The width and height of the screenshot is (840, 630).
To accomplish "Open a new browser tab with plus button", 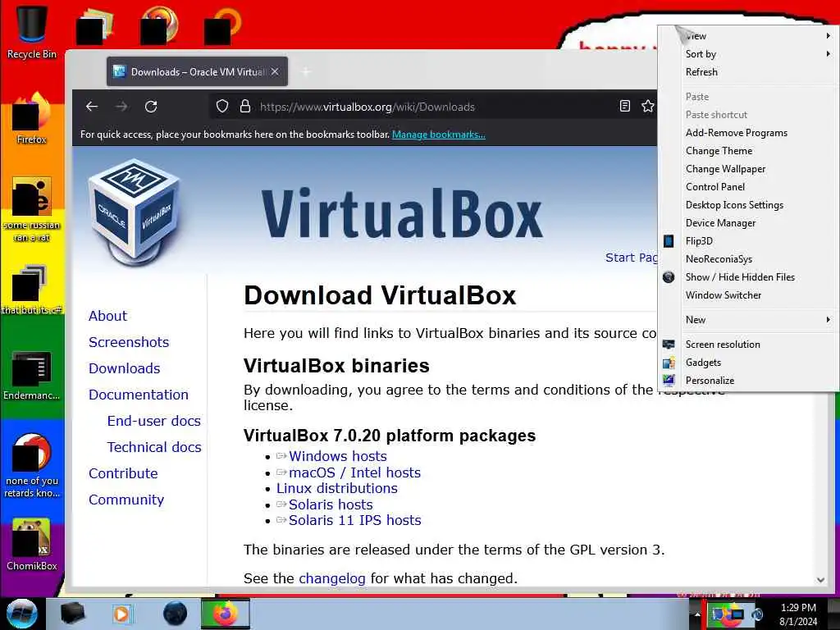I will [x=306, y=71].
